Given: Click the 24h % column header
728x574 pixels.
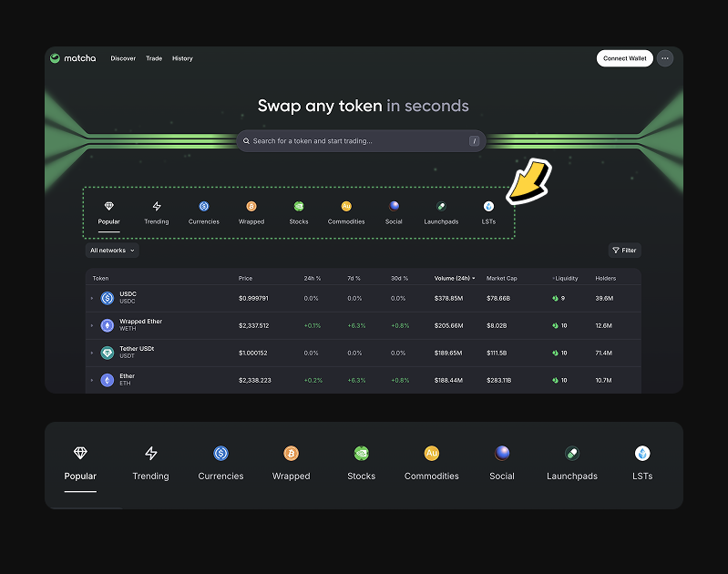Looking at the screenshot, I should click(312, 278).
